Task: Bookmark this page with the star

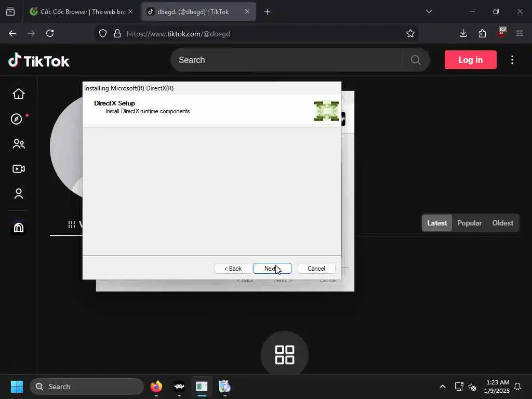Action: tap(410, 33)
